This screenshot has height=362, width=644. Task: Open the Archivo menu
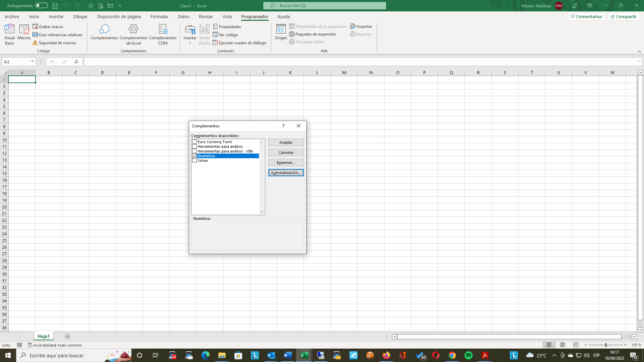(x=12, y=16)
